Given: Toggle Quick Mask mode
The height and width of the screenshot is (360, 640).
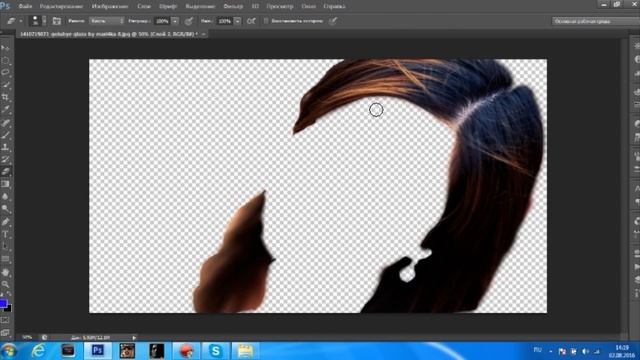Looking at the screenshot, I should tap(5, 320).
